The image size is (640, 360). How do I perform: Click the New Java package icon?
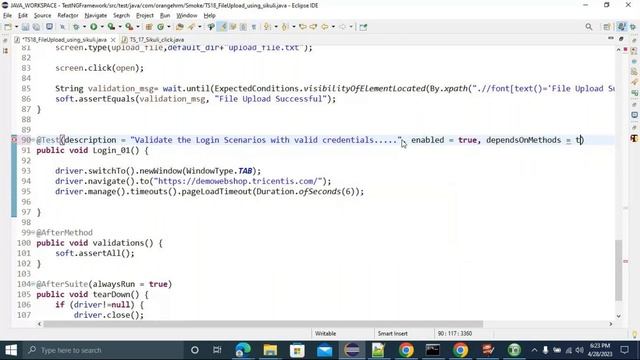[149, 27]
